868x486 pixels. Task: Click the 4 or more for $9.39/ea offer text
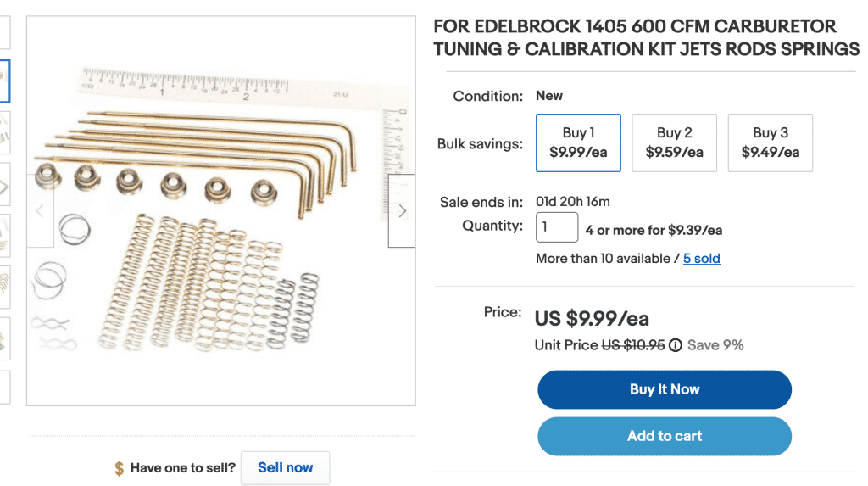click(x=654, y=230)
